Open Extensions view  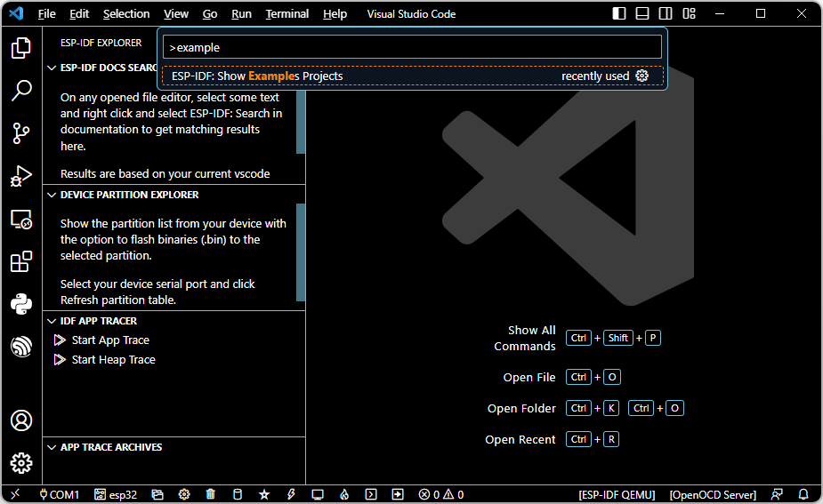[x=21, y=261]
